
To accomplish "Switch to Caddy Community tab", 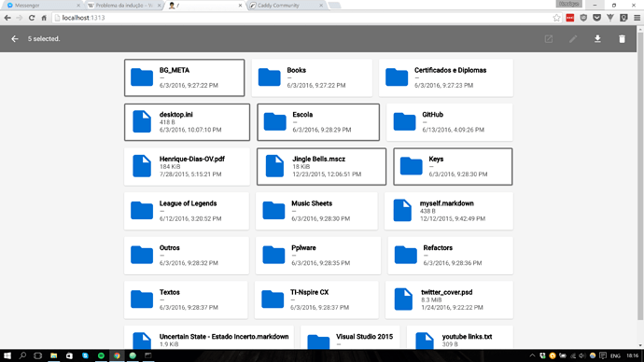I will [287, 6].
